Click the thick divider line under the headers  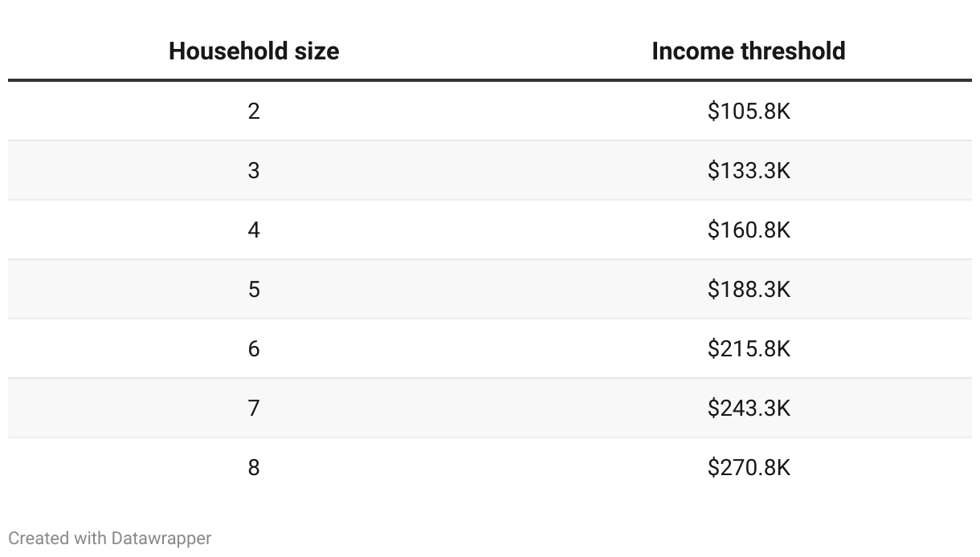490,80
